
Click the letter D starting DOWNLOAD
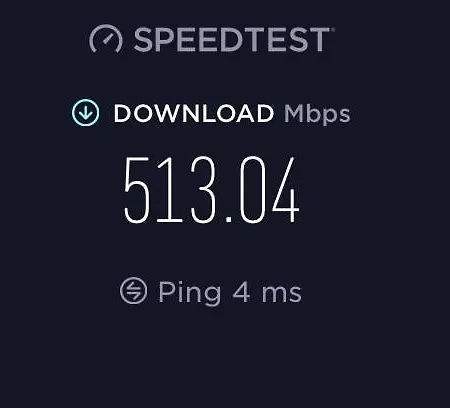click(x=123, y=114)
